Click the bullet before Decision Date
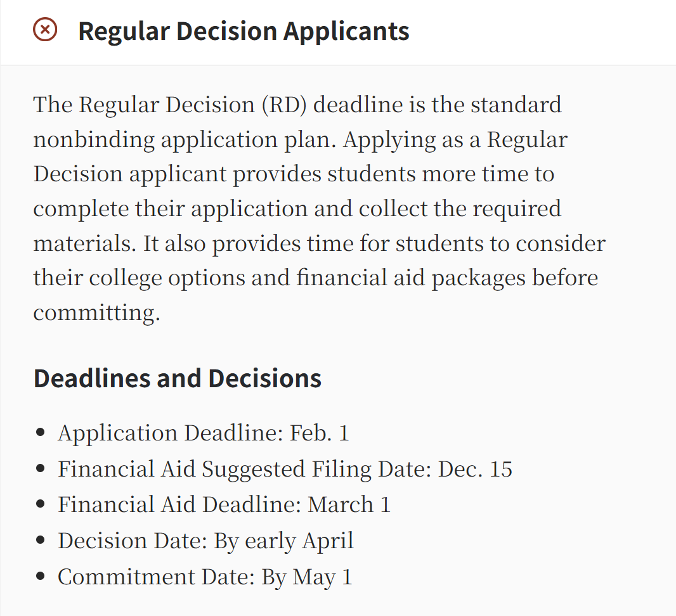 coord(41,540)
